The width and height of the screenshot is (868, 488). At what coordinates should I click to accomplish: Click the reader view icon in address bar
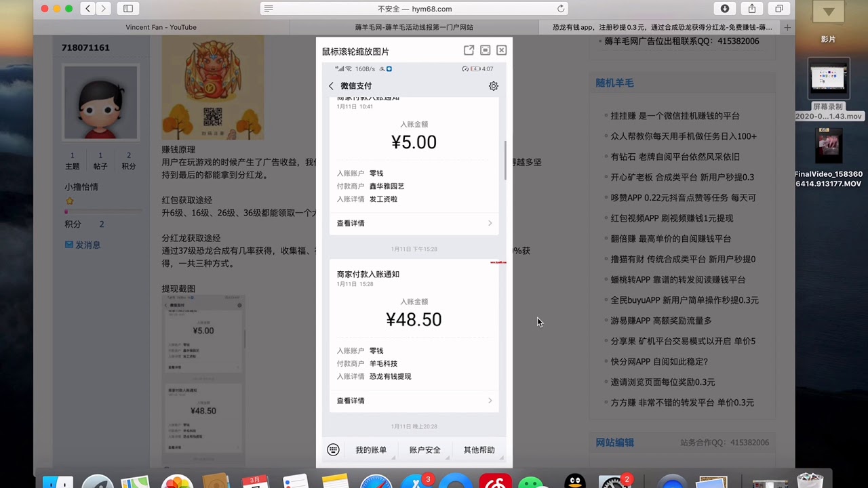pyautogui.click(x=269, y=9)
